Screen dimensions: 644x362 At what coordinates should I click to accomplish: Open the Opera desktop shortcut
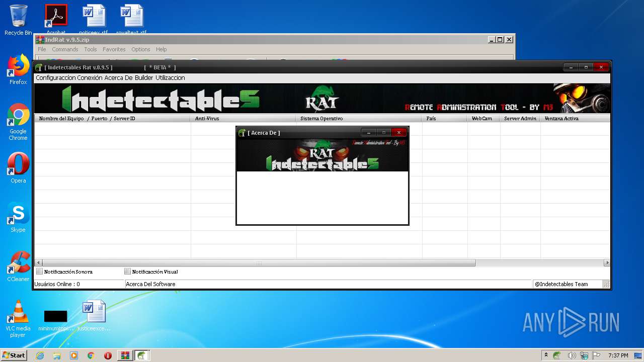pyautogui.click(x=18, y=168)
